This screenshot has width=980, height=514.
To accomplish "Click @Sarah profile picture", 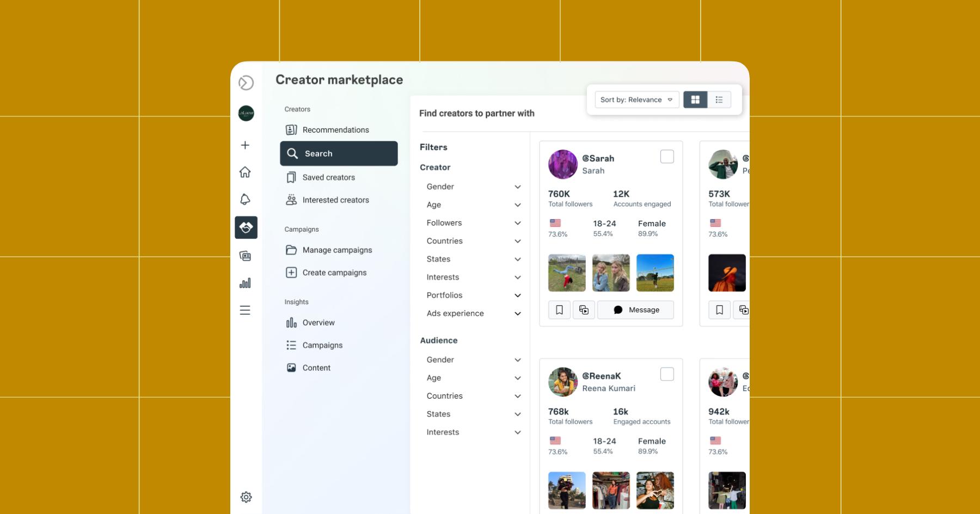I will 563,164.
